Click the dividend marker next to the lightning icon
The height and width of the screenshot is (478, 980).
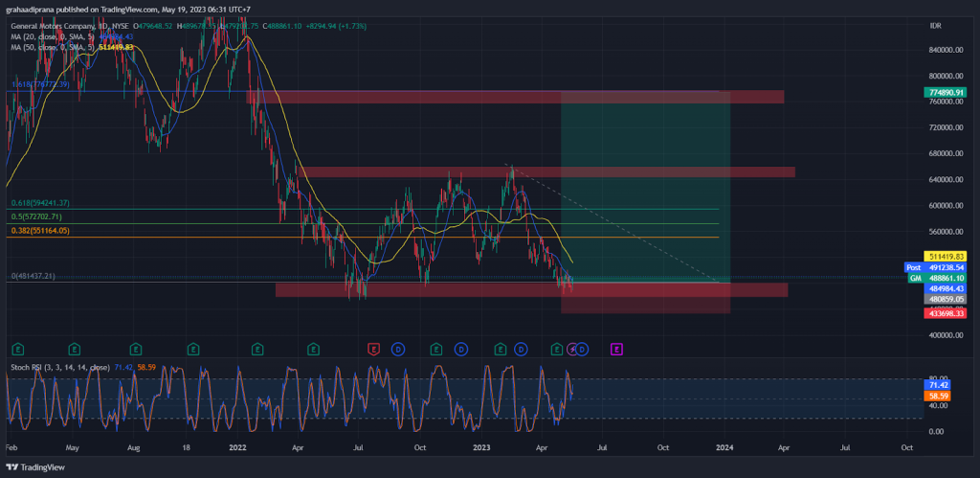point(582,349)
